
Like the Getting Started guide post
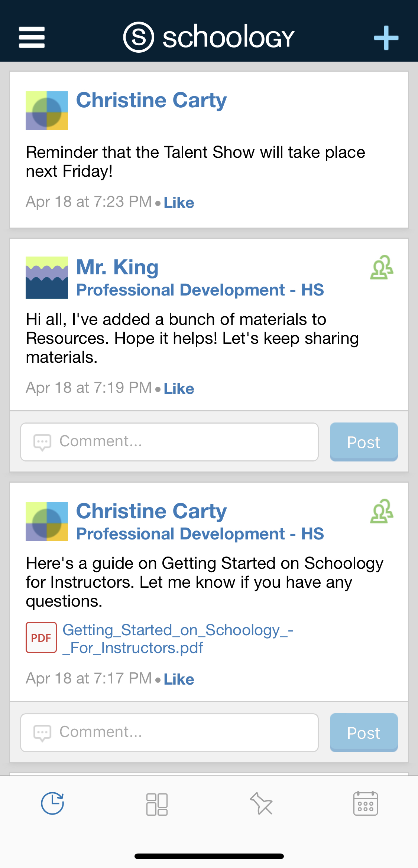[x=179, y=679]
